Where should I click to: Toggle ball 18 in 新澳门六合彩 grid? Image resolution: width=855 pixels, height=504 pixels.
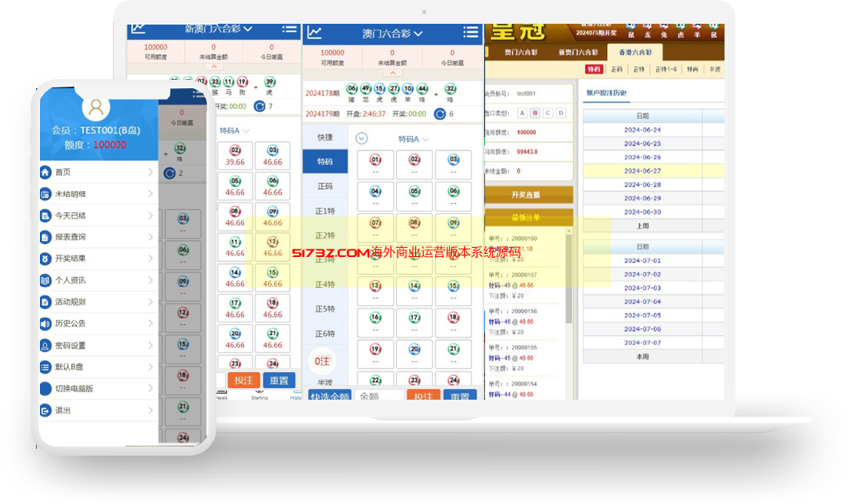[x=272, y=308]
